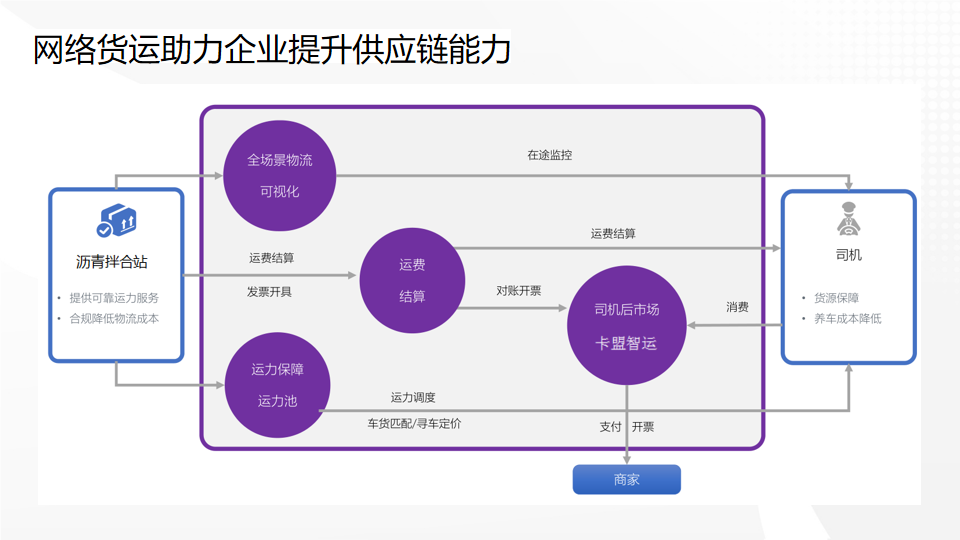Screen dimensions: 960x540
Task: Select the 运力保障运力池 purple circle
Action: click(278, 385)
